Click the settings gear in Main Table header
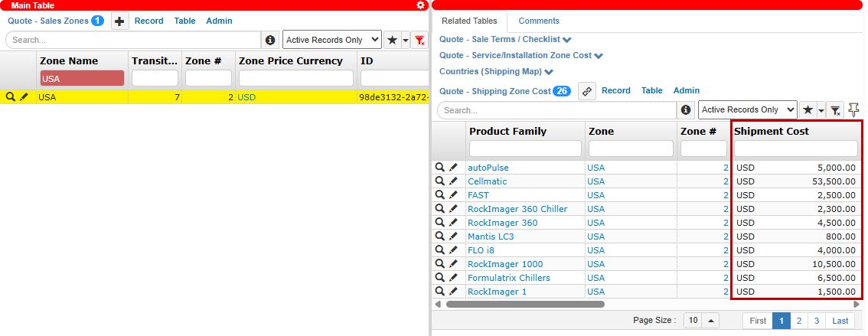 pos(420,5)
